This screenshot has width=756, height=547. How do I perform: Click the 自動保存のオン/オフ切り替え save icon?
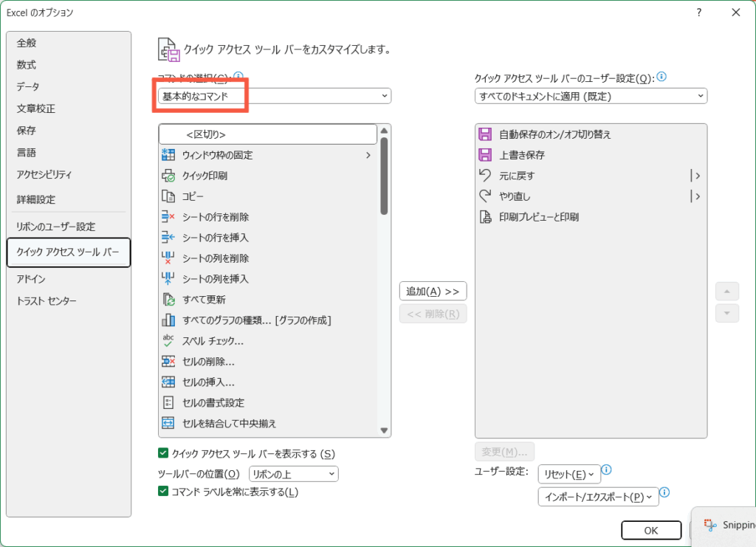pyautogui.click(x=485, y=134)
